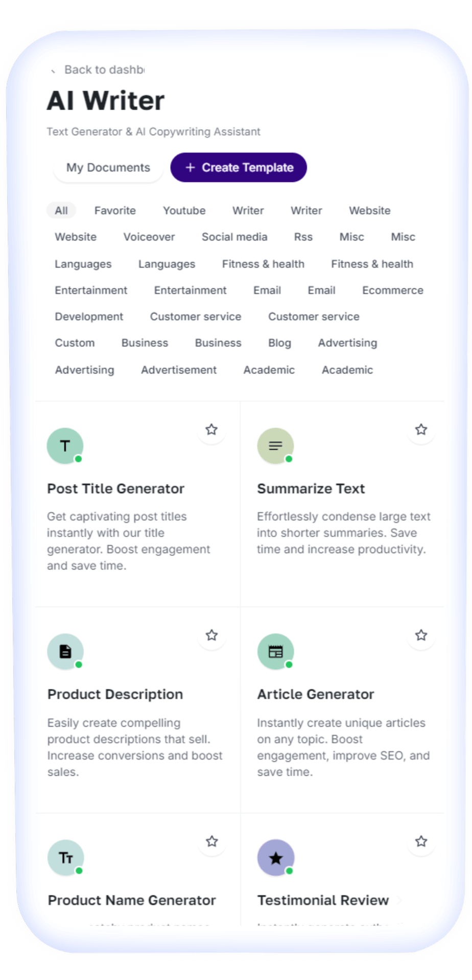Star the Product Description template
Screen dimensions: 472x980
(211, 635)
